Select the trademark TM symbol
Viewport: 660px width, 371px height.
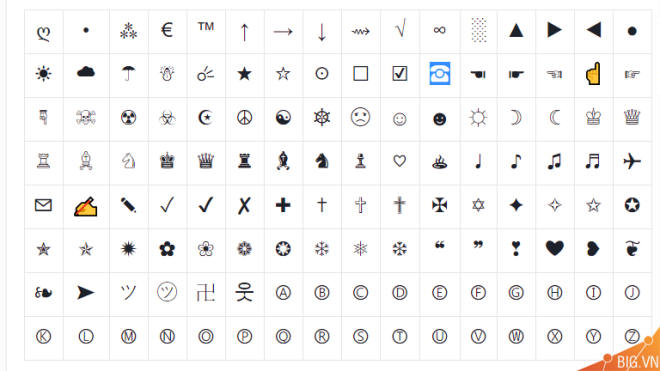206,27
